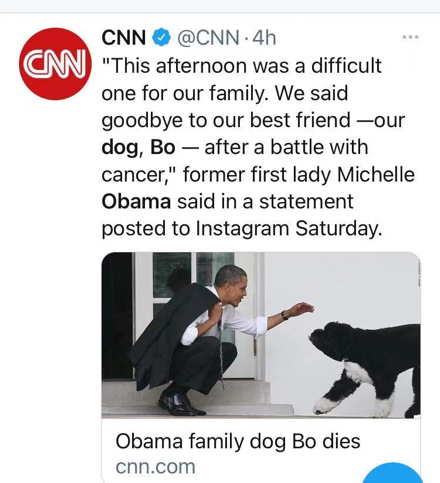Click the CNN display name

[x=124, y=37]
